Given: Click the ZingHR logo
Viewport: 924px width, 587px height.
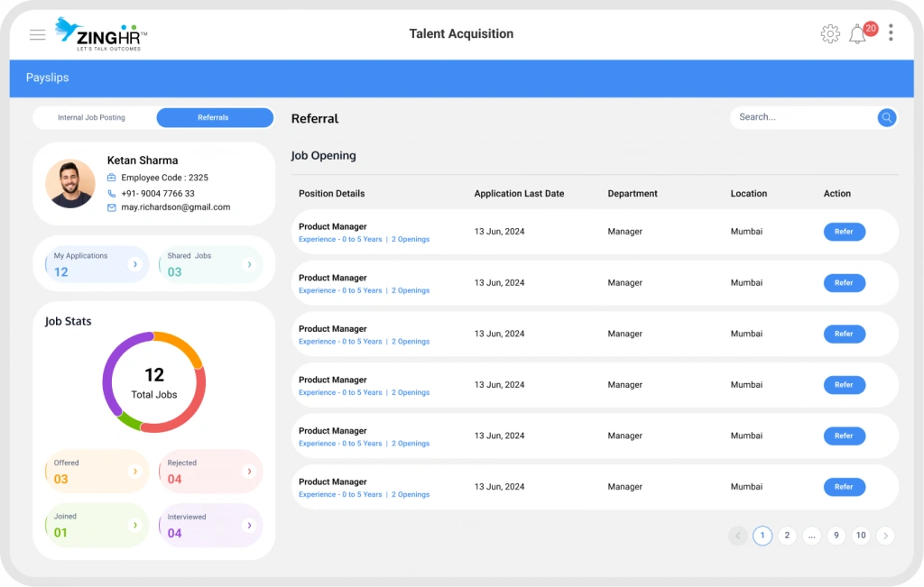Looking at the screenshot, I should (x=101, y=33).
